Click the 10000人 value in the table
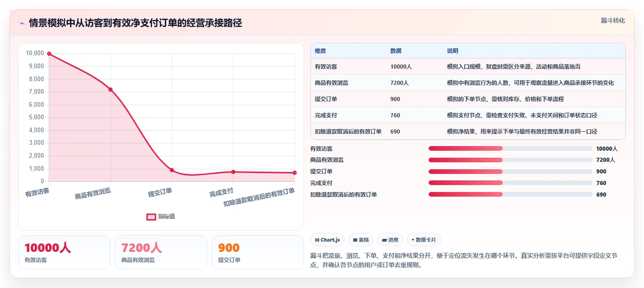Image resolution: width=644 pixels, height=288 pixels. [401, 67]
